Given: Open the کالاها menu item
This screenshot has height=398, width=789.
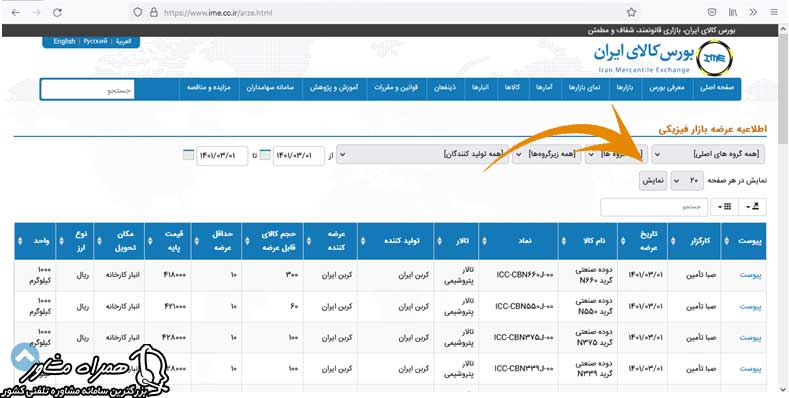Looking at the screenshot, I should tap(512, 88).
